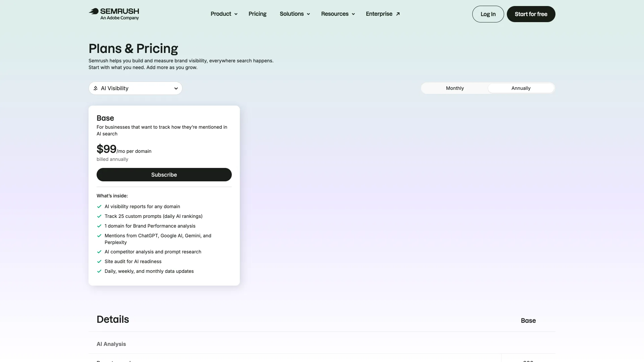Click checkmark beside Track 25 custom prompts
Viewport: 644px width, 362px height.
click(x=99, y=216)
